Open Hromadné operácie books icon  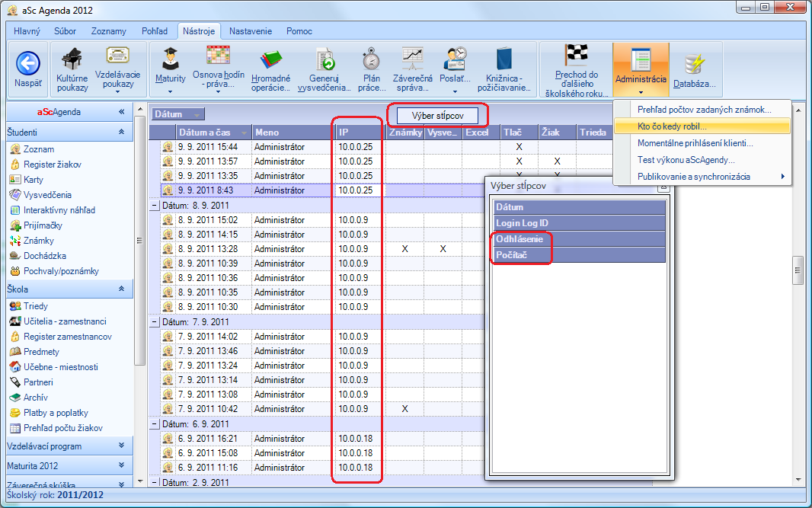(271, 59)
